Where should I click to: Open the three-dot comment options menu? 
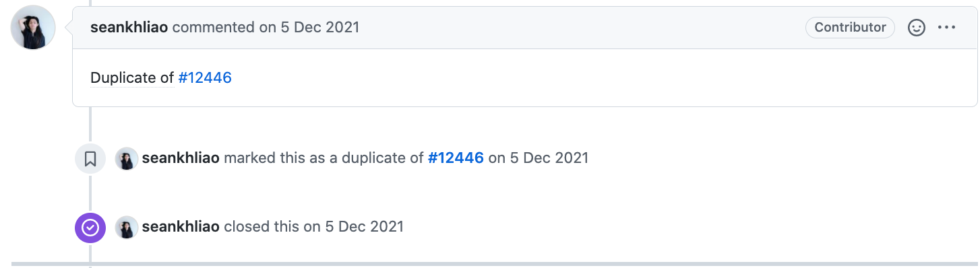click(947, 28)
